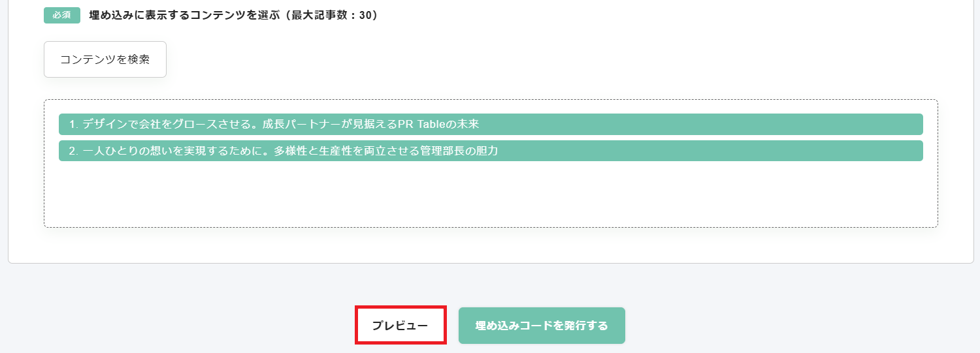This screenshot has height=353, width=980.
Task: Click the number 2. on second article
Action: 74,151
